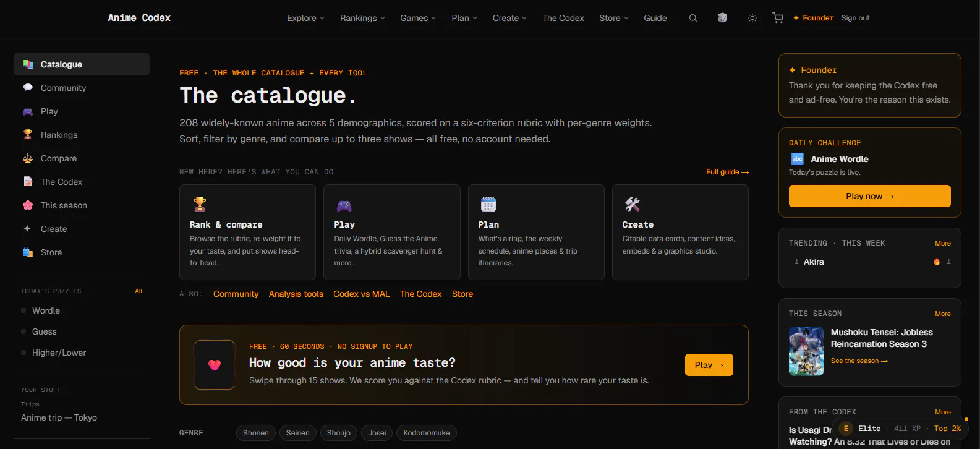Viewport: 980px width, 449px height.
Task: View All today's puzzles
Action: 138,291
